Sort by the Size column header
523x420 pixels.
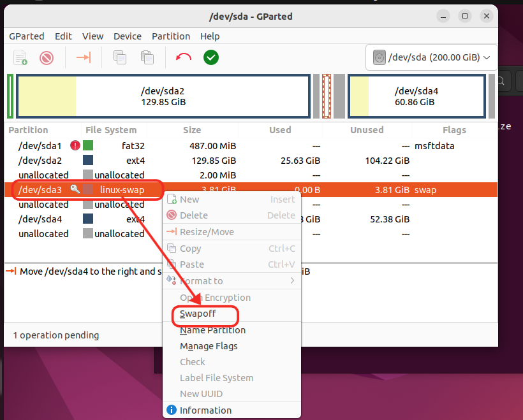[192, 129]
